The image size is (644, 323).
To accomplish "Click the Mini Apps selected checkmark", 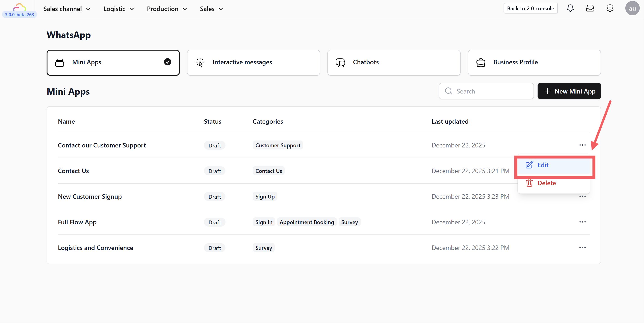I will click(167, 62).
